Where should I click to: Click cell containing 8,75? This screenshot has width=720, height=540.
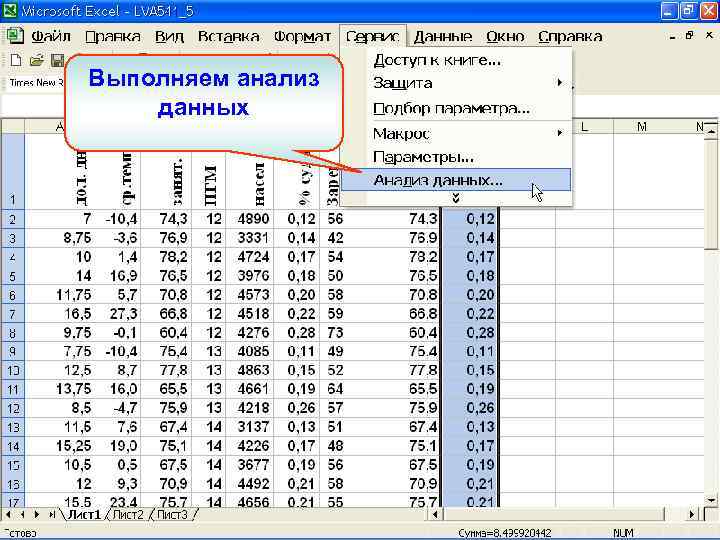click(59, 238)
